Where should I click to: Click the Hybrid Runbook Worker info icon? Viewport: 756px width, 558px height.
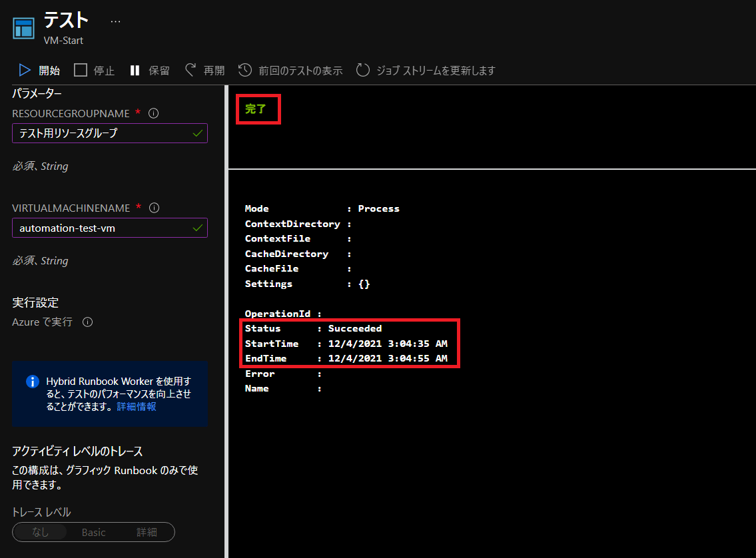click(32, 382)
